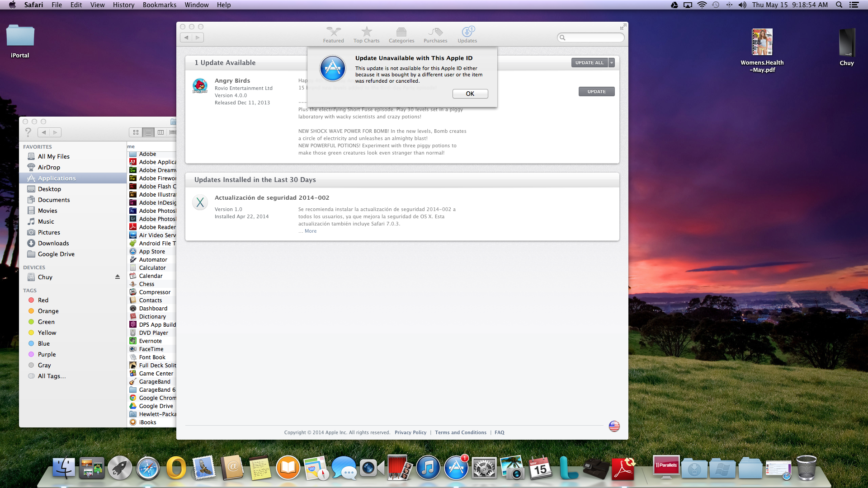Screen dimensions: 868x488
Task: Eject the Chuy device in Finder sidebar
Action: tap(118, 277)
